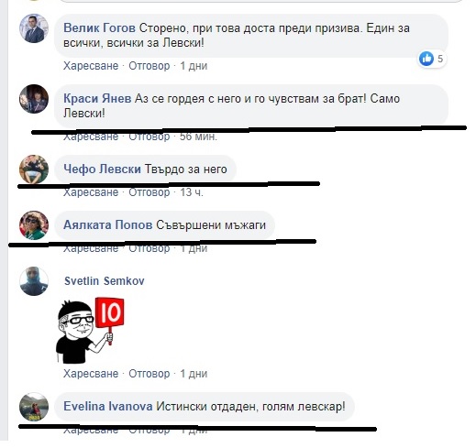Open Svetlin Semkov's name link
The height and width of the screenshot is (448, 476).
[105, 281]
